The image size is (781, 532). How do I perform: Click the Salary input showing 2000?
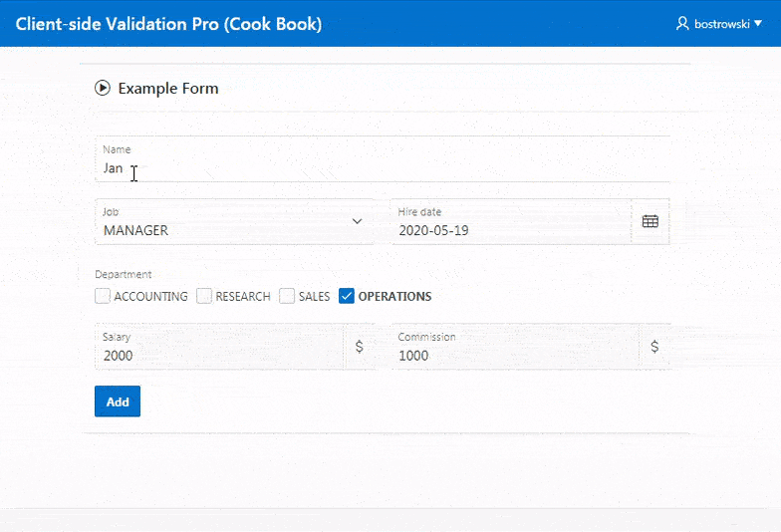[219, 356]
